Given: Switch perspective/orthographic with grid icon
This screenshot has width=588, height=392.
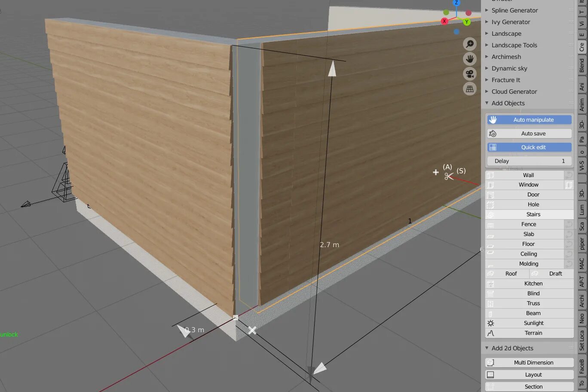Looking at the screenshot, I should coord(470,89).
